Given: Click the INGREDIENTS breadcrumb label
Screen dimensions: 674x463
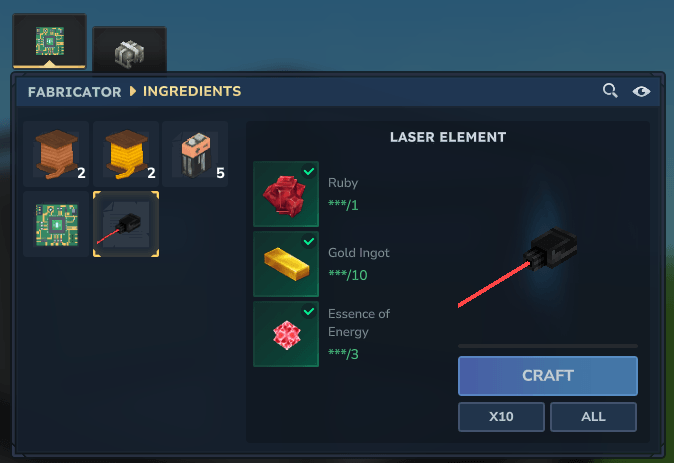Looking at the screenshot, I should [192, 91].
